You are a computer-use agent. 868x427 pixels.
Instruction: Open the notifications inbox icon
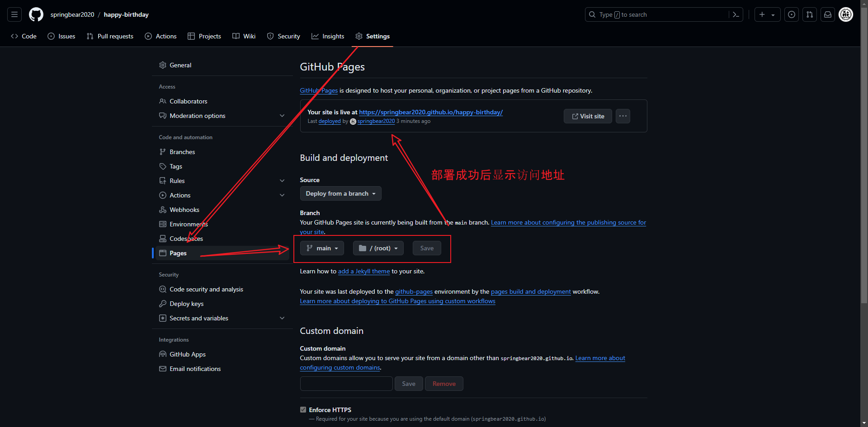pyautogui.click(x=828, y=14)
